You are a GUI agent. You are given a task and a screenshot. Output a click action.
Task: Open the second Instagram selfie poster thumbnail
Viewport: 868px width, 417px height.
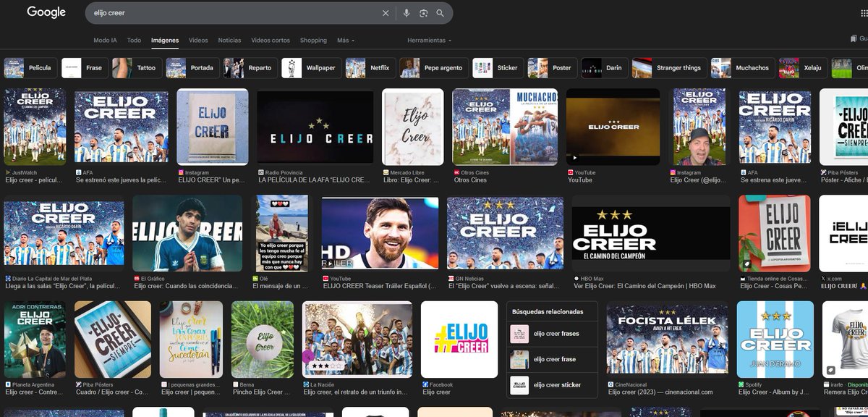tap(699, 127)
